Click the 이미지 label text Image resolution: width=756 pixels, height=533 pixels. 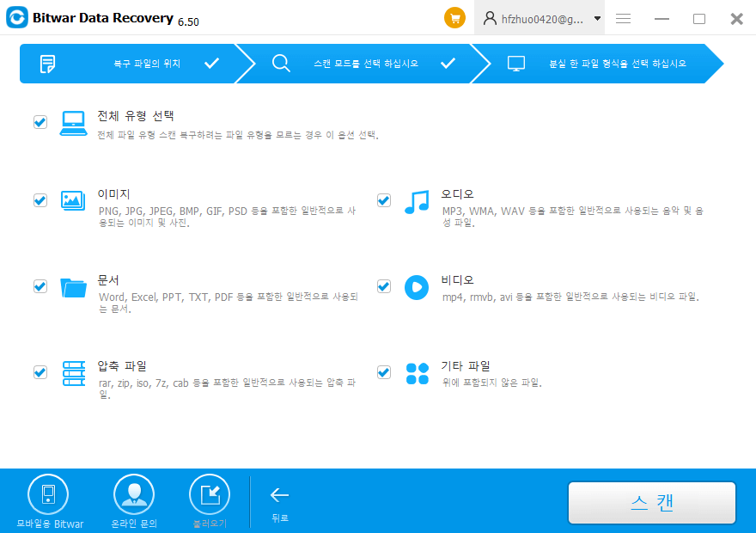113,194
